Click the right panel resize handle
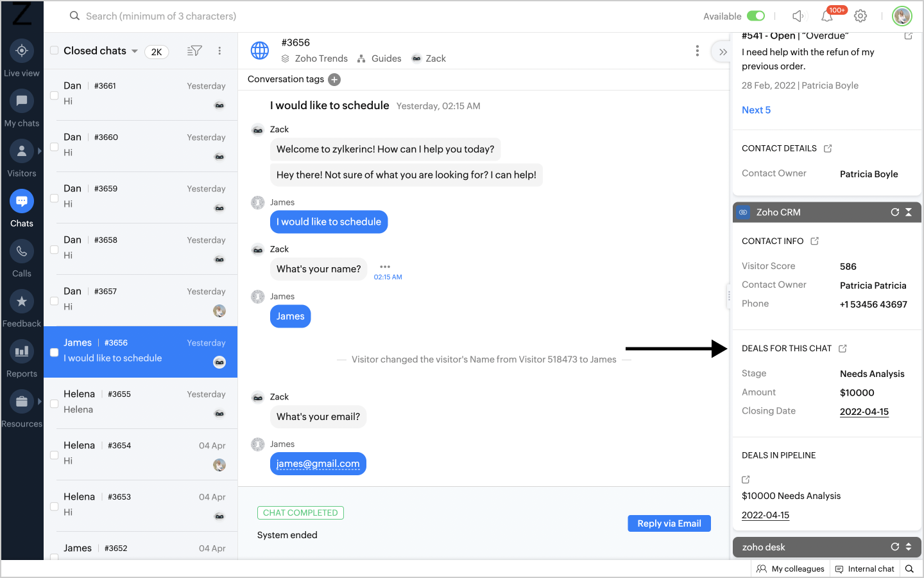 click(x=729, y=296)
